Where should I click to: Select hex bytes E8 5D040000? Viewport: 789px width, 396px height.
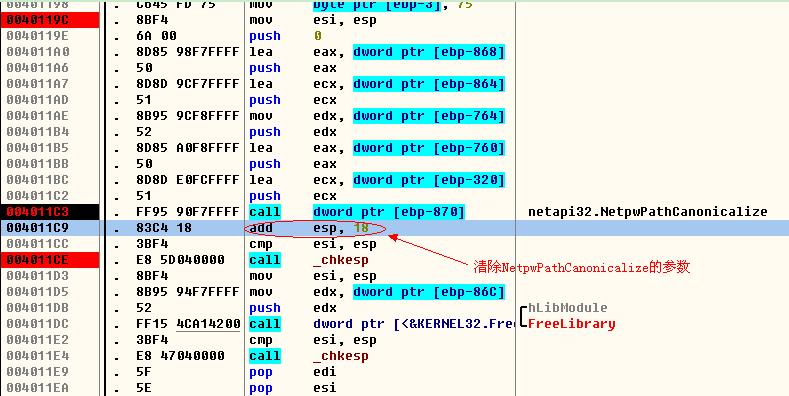180,260
